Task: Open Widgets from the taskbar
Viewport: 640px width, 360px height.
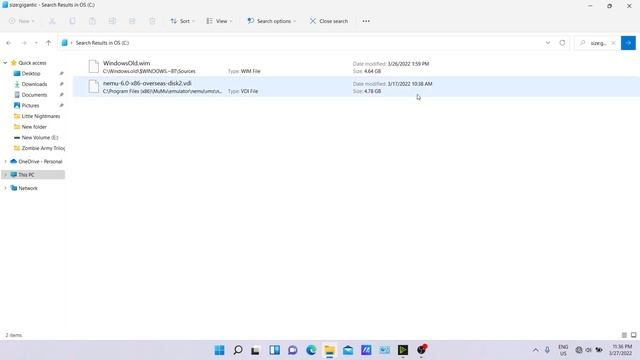Action: (274, 350)
